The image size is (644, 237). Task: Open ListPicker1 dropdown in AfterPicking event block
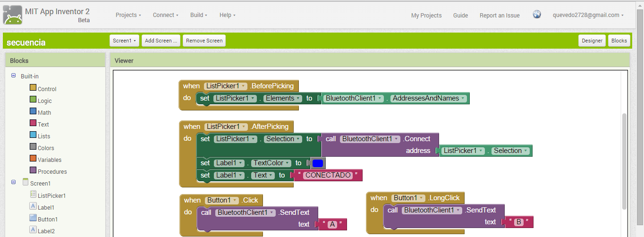point(226,127)
